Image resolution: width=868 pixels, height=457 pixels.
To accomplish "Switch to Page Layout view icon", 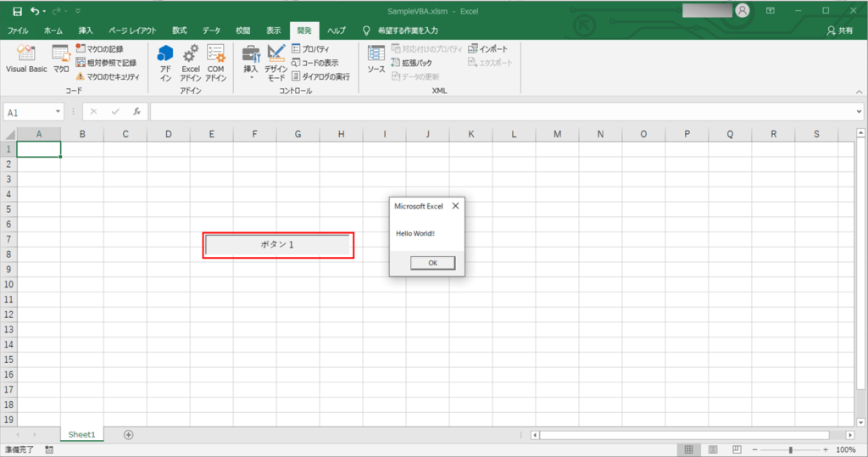I will (x=713, y=450).
